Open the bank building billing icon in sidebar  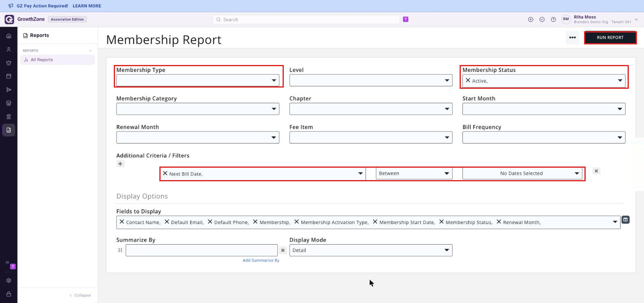(9, 116)
